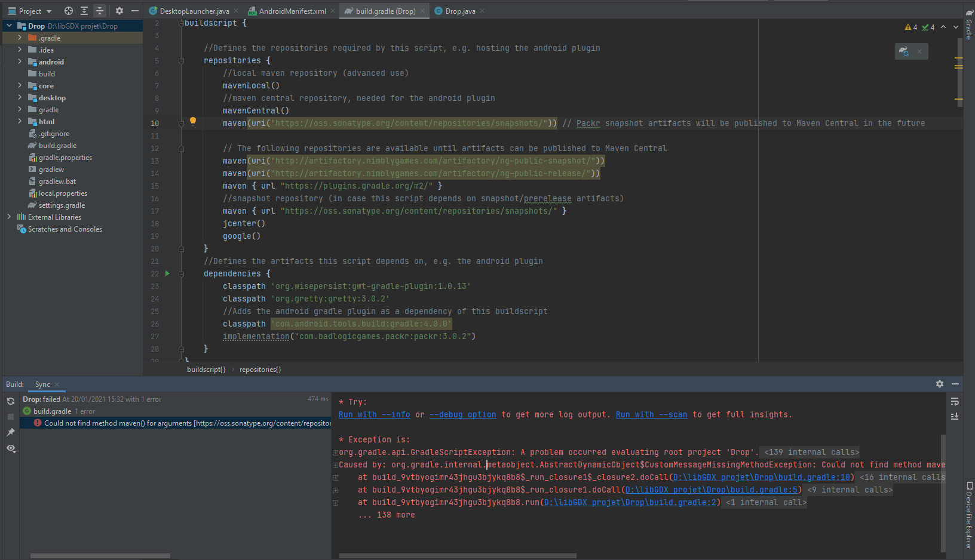Open build.gradle:10 from the stack trace
The image size is (975, 560).
point(762,476)
